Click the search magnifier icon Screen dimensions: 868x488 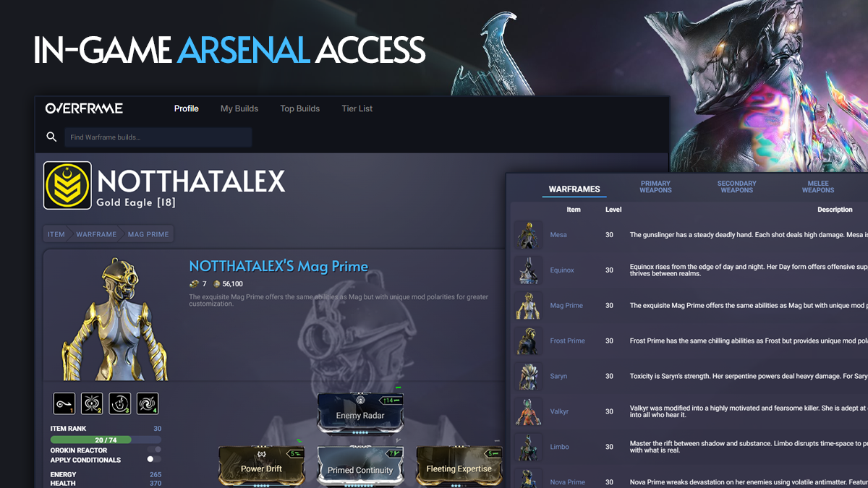pyautogui.click(x=51, y=137)
